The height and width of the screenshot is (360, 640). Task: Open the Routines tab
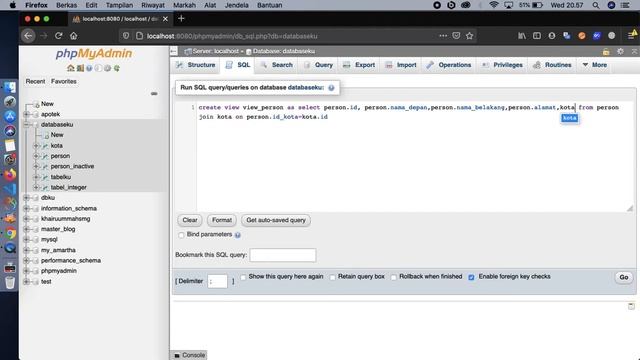[553, 65]
